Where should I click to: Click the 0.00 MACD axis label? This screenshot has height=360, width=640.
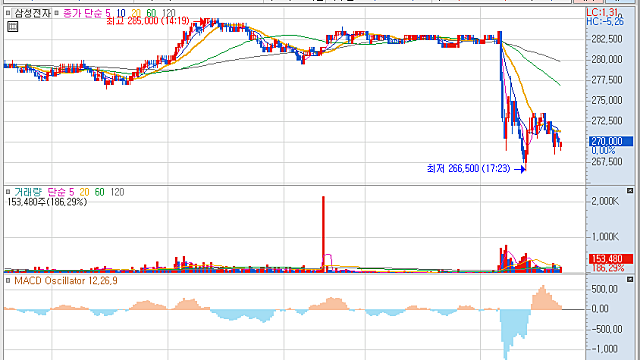[600, 309]
